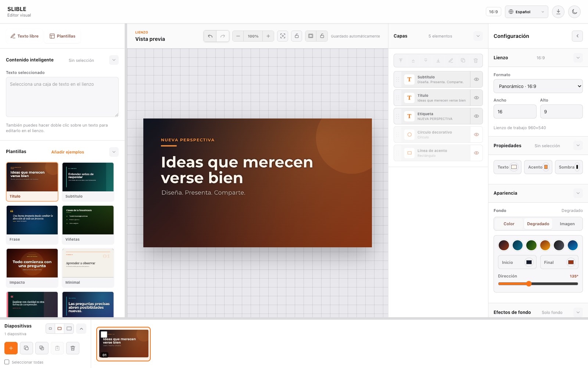The image size is (588, 368).
Task: Add a new slide with orange plus
Action: (11, 348)
